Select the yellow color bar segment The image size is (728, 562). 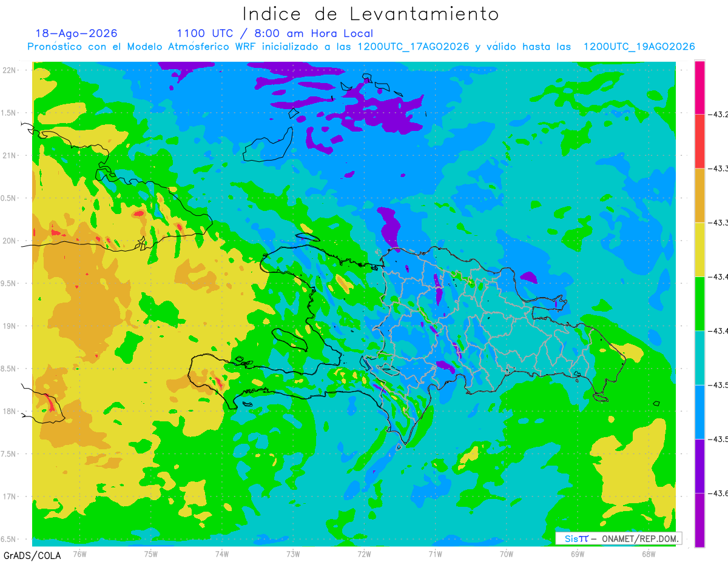699,249
